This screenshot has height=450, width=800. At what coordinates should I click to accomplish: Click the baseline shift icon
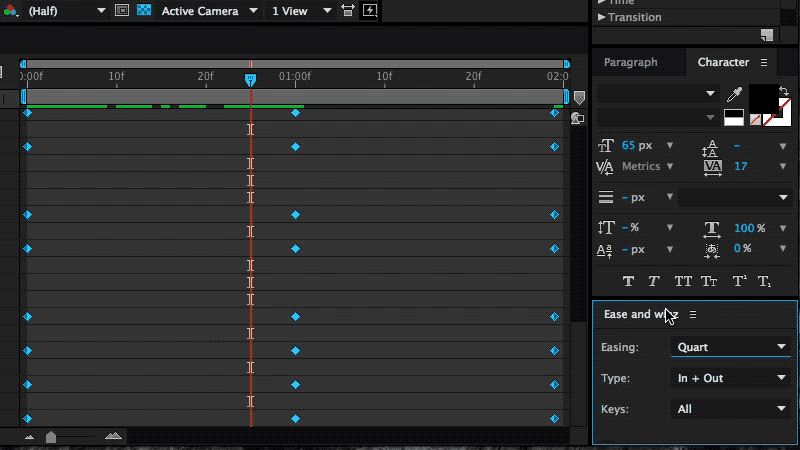[x=605, y=250]
